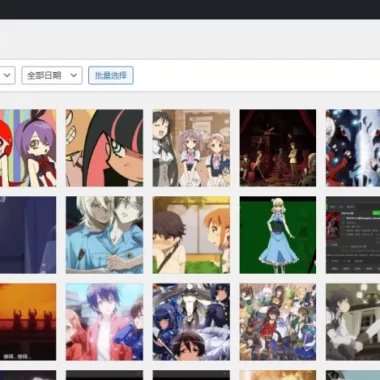
Task: Select orange sunset silhouettes thumbnail
Action: click(28, 322)
